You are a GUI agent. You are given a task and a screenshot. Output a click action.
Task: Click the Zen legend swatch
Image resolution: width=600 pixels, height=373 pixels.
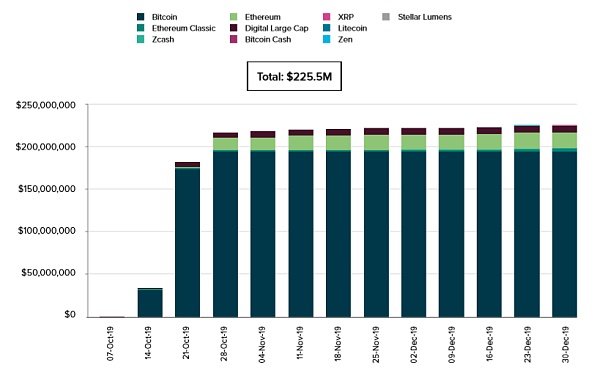point(326,39)
